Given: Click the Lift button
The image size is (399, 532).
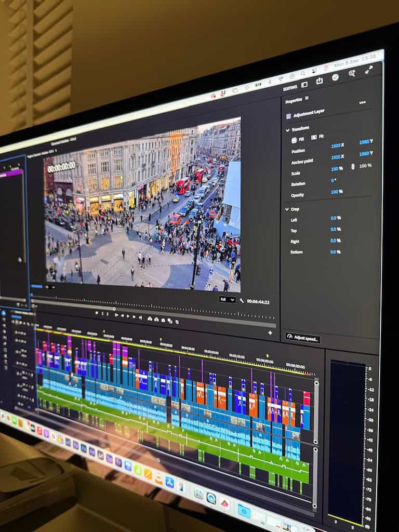Looking at the screenshot, I should pos(150,319).
